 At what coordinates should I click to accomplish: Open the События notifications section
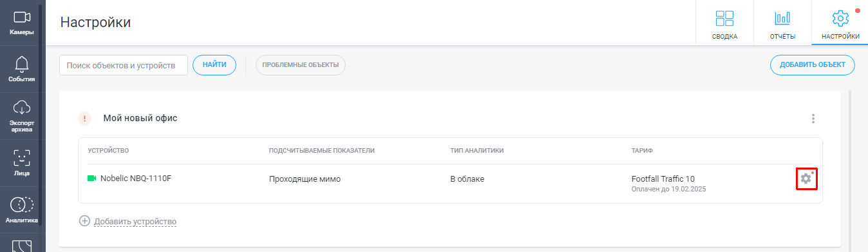click(22, 70)
